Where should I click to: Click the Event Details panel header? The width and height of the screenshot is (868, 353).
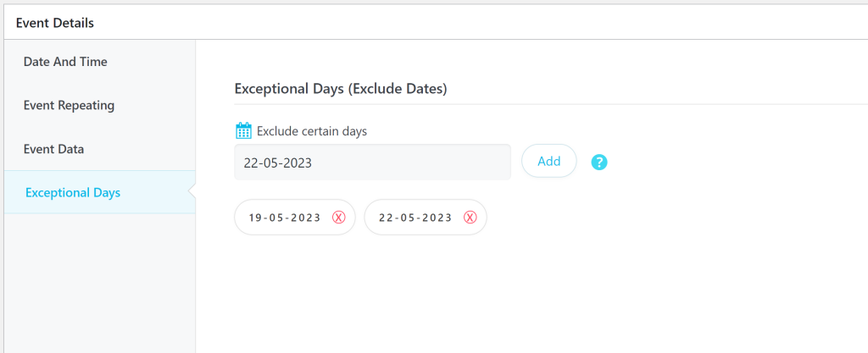[x=55, y=23]
